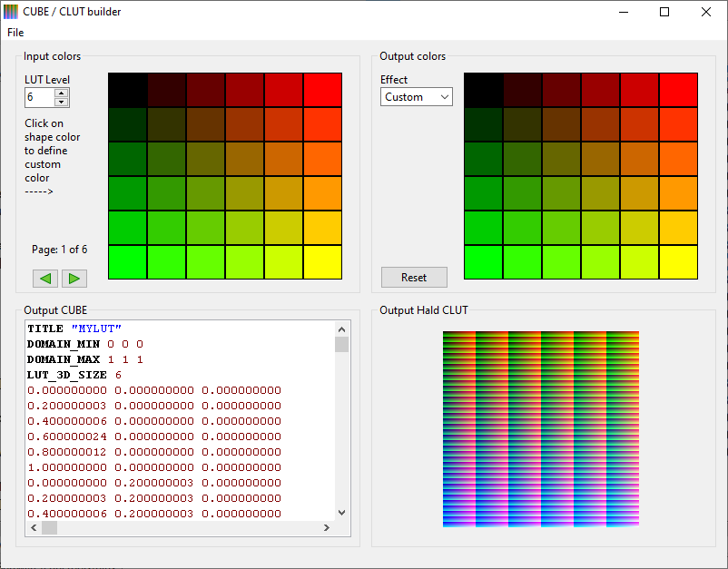This screenshot has width=728, height=569.
Task: Close the CUBE / CLUT builder window
Action: point(705,12)
